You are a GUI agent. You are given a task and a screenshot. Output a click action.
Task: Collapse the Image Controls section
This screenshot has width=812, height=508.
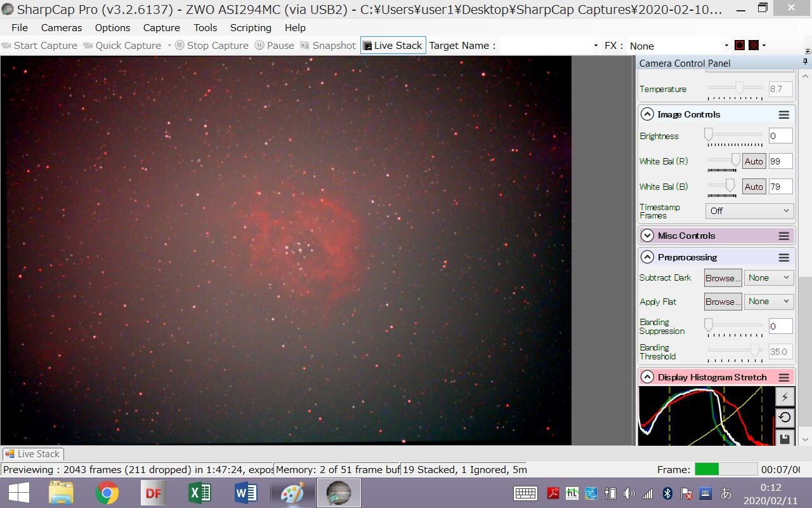point(647,114)
